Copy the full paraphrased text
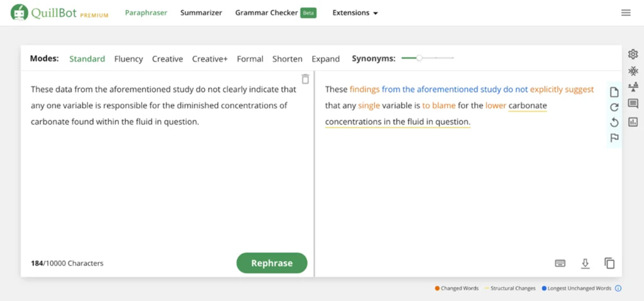Viewport: 644px width, 301px height. 609,263
